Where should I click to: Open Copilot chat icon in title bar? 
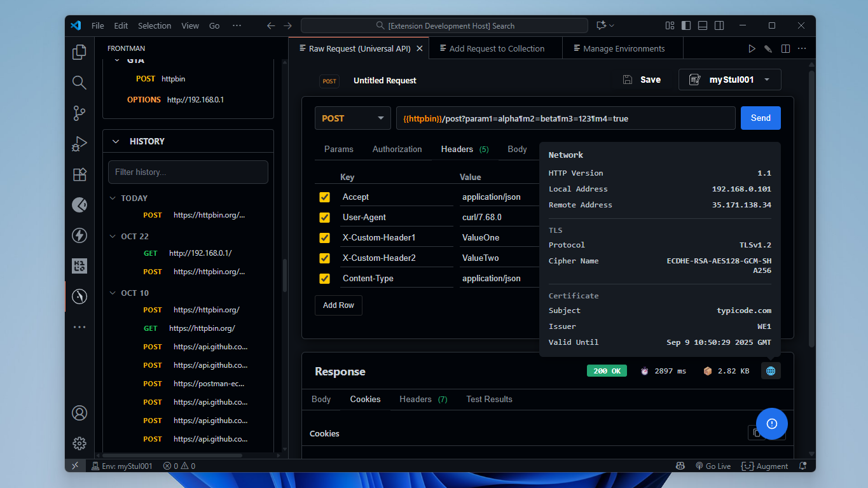[x=601, y=26]
